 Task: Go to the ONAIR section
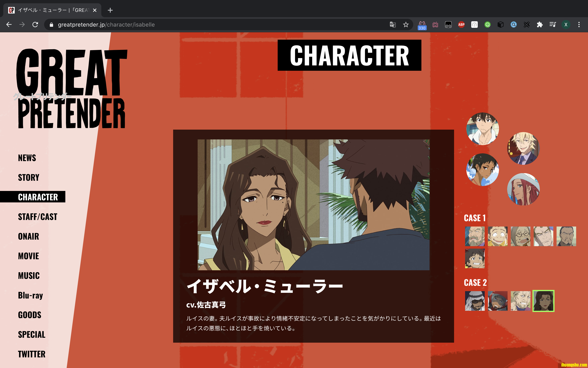click(28, 236)
